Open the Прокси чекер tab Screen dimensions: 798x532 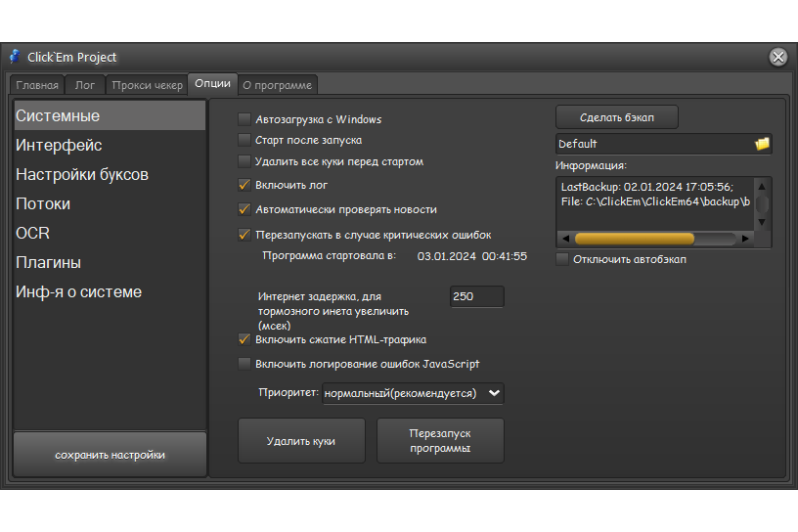tap(147, 85)
